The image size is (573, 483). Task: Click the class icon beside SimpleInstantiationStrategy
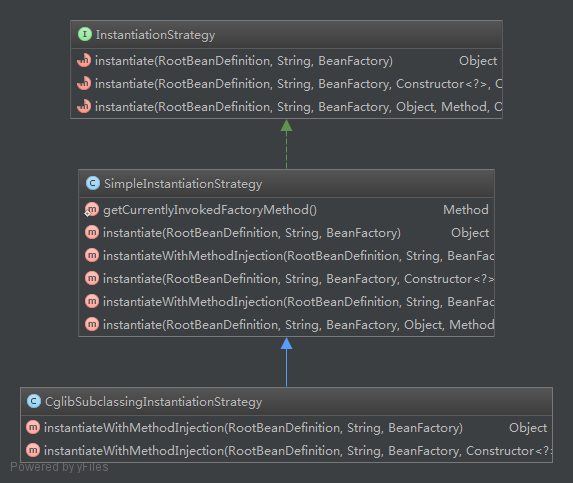pyautogui.click(x=93, y=183)
